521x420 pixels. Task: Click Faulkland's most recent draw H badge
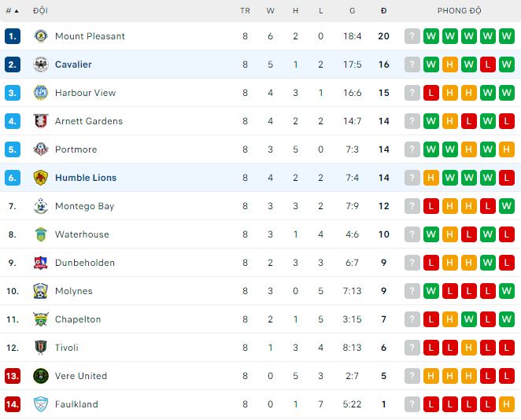507,404
